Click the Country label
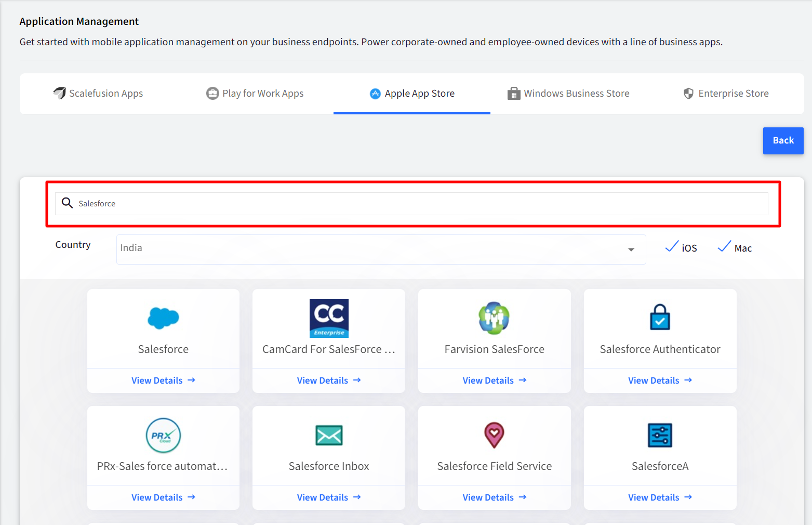 click(x=73, y=245)
